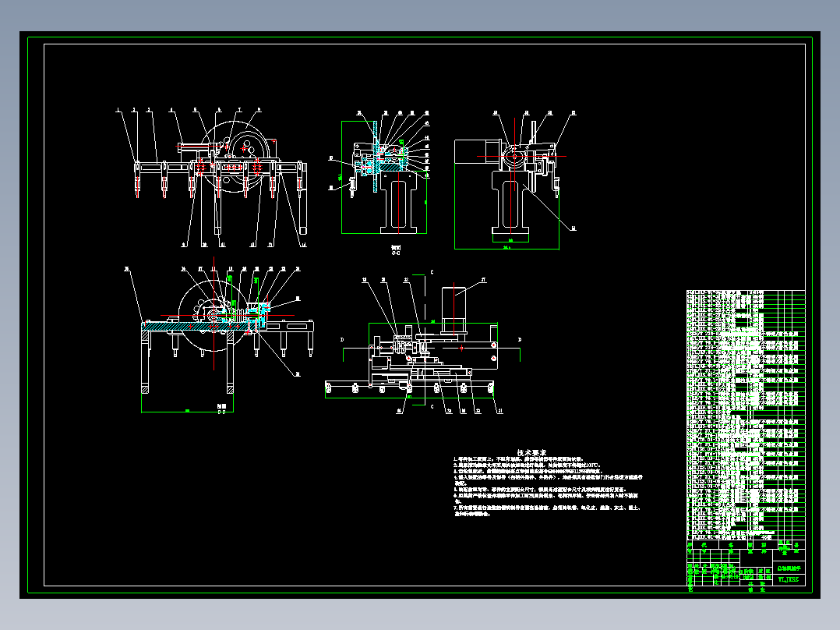840x630 pixels.
Task: Select balloon number 4 in top-left view
Action: click(171, 111)
